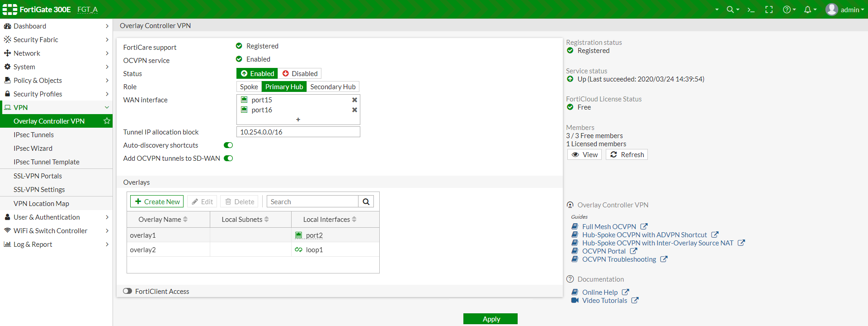Click the port2 interface icon in overlay1
This screenshot has height=326, width=868.
tap(298, 235)
